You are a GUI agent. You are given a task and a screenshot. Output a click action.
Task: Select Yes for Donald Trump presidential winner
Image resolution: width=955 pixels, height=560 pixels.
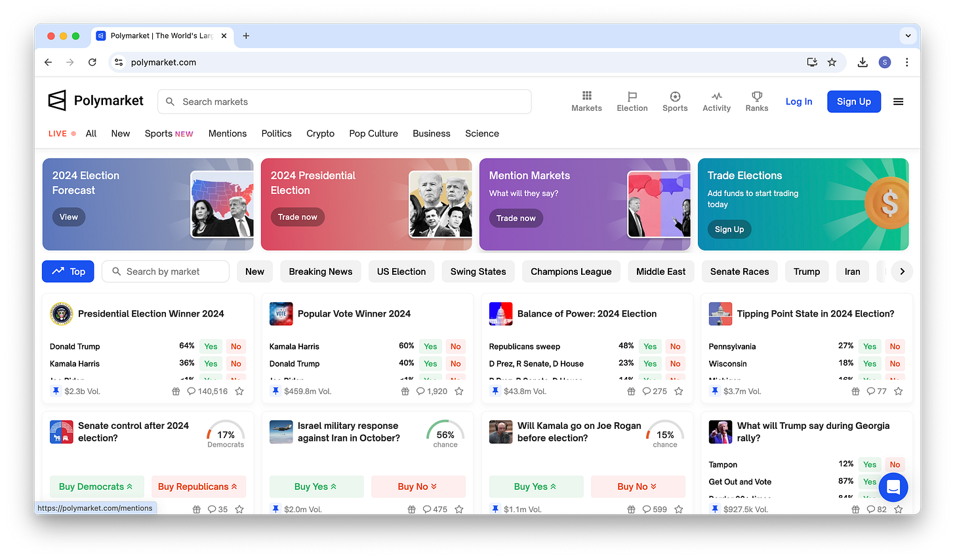(x=211, y=346)
